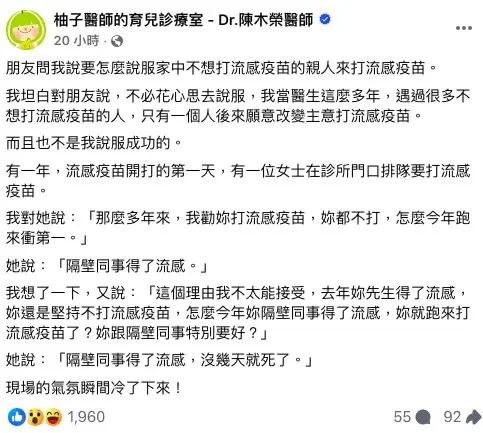Click the green pomelo profile avatar
The height and width of the screenshot is (433, 483).
pyautogui.click(x=26, y=30)
